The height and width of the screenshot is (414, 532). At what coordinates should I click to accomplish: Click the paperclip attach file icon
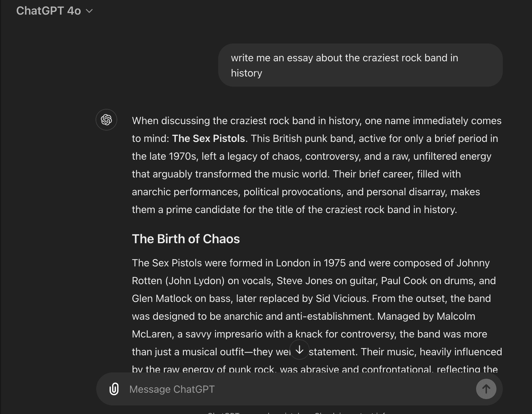114,389
